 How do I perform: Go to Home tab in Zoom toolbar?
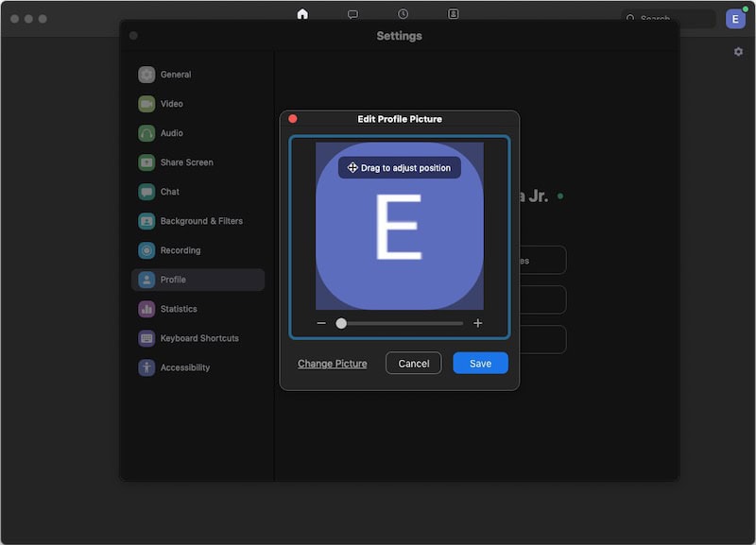[x=302, y=14]
